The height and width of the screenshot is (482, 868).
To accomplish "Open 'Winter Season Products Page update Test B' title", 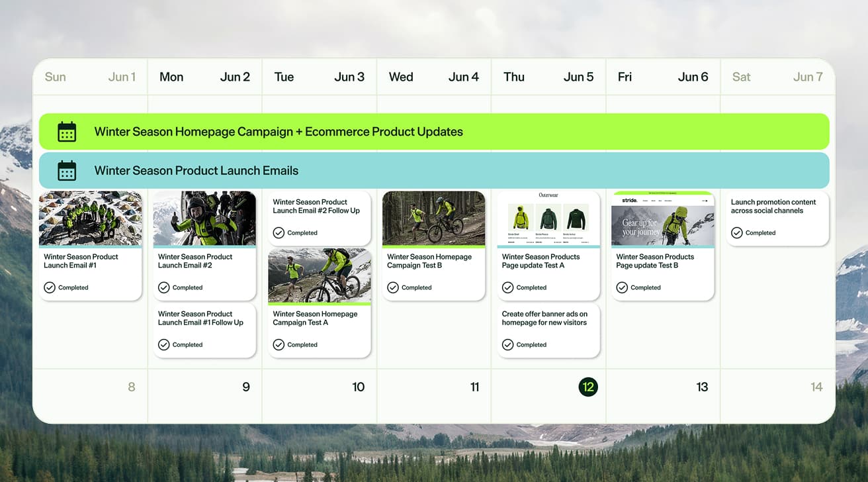I will 655,261.
